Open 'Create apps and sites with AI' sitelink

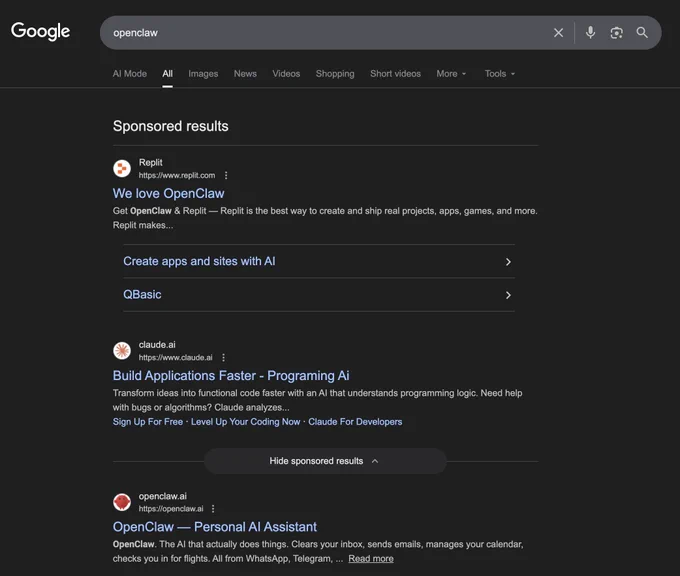point(199,261)
